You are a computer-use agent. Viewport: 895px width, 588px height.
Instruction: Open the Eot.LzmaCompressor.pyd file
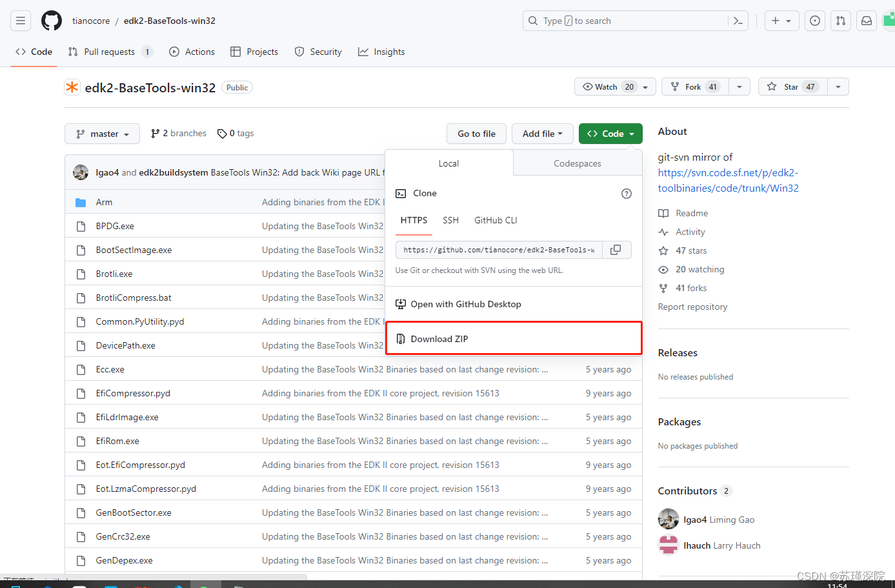tap(146, 489)
